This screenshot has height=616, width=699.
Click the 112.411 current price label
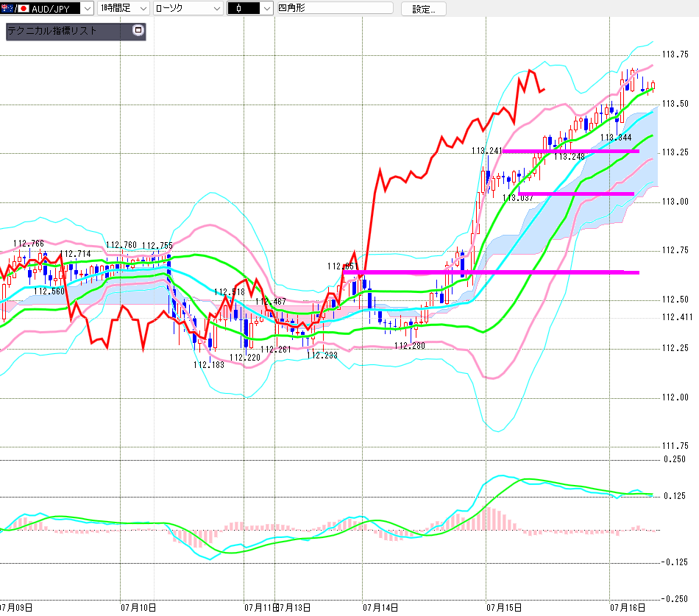(x=677, y=317)
